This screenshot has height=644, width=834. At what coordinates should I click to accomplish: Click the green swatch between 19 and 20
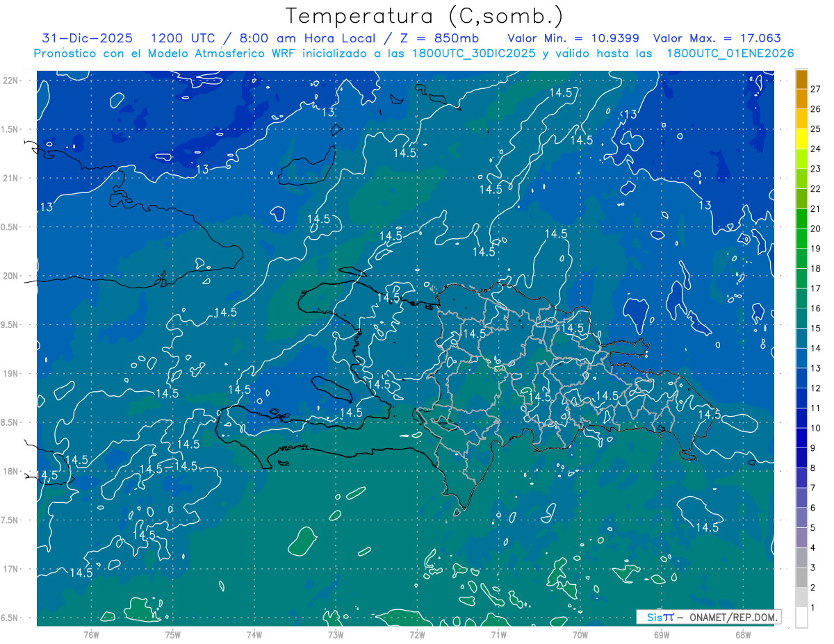click(x=801, y=239)
